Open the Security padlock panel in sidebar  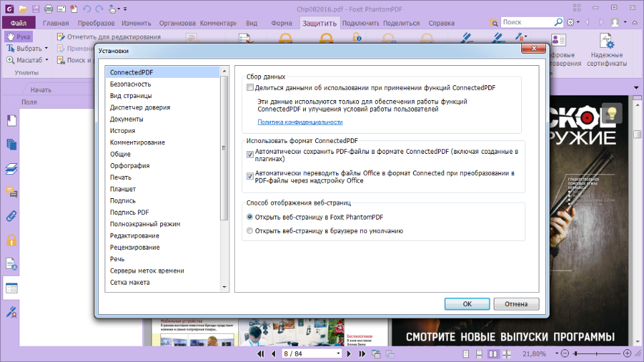click(11, 240)
